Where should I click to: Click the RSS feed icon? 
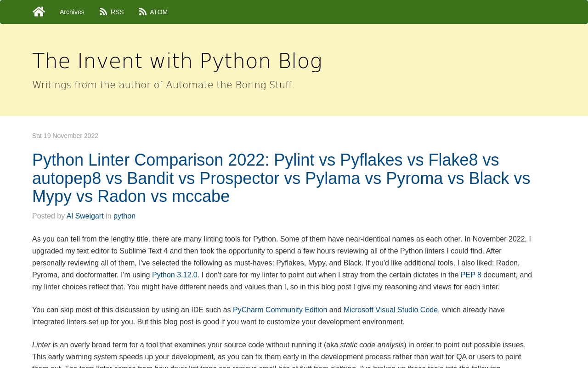point(103,12)
